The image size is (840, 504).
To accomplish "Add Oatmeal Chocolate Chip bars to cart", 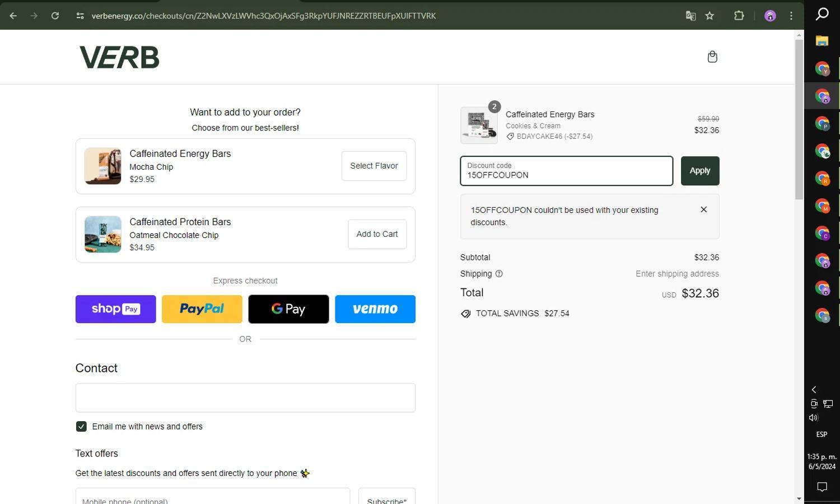I will (377, 234).
